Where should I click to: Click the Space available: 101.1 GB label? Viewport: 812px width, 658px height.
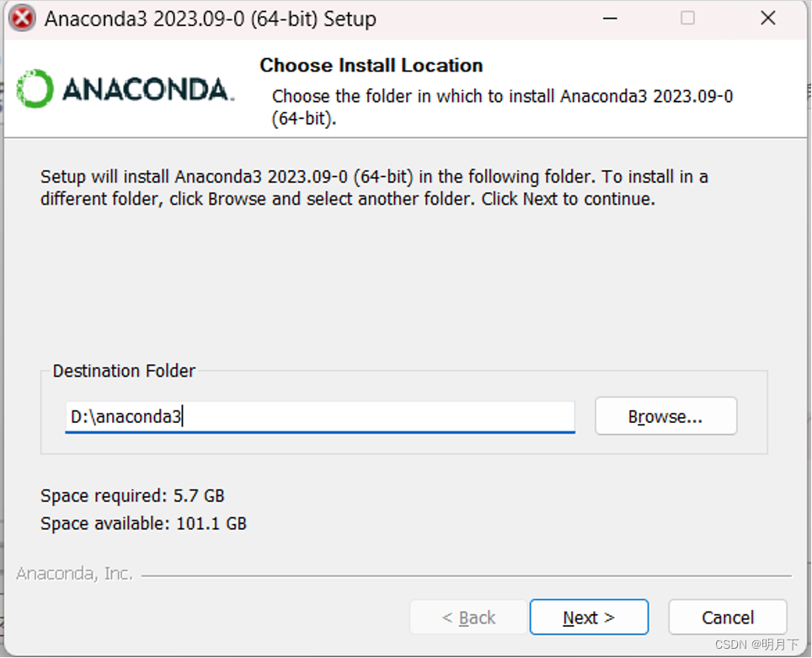coord(143,523)
